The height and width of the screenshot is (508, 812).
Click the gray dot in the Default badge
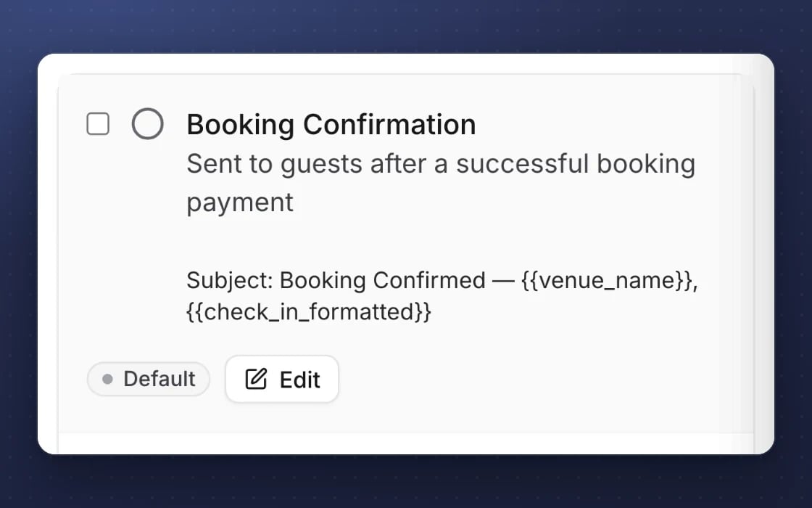pos(108,379)
